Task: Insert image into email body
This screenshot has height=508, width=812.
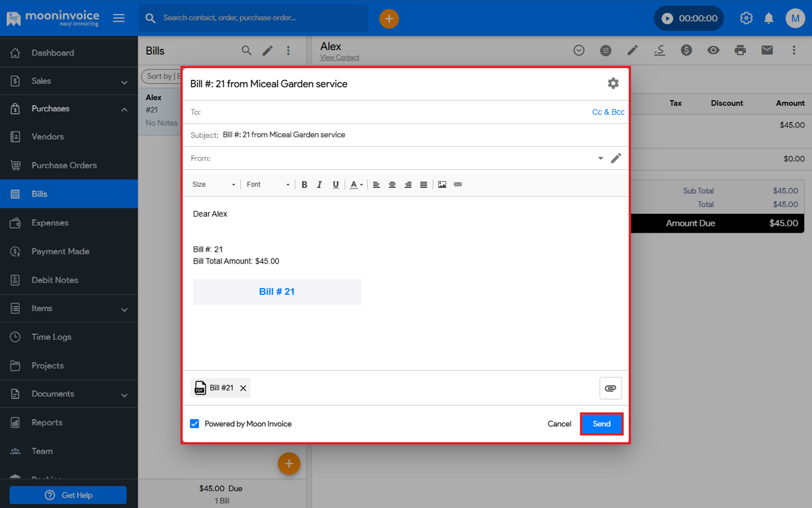Action: click(442, 185)
